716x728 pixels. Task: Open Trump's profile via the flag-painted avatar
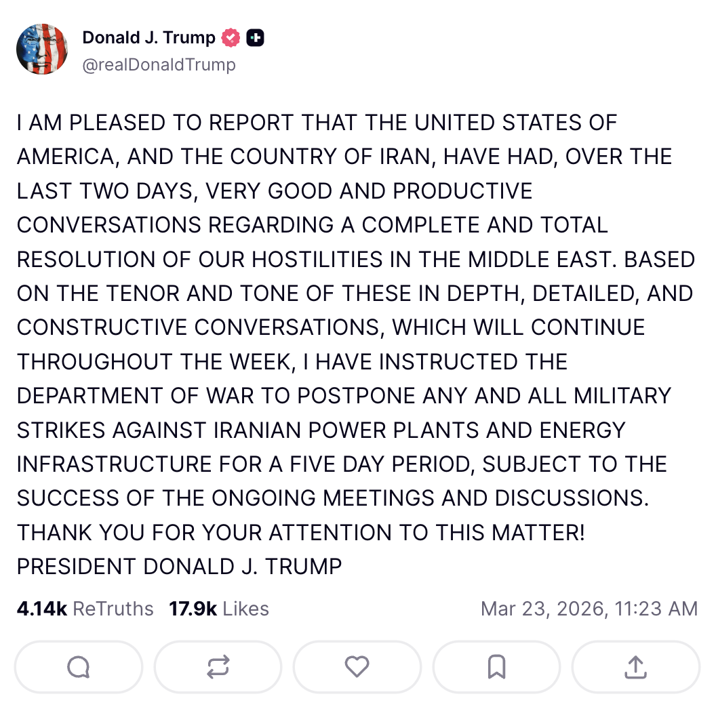point(42,49)
